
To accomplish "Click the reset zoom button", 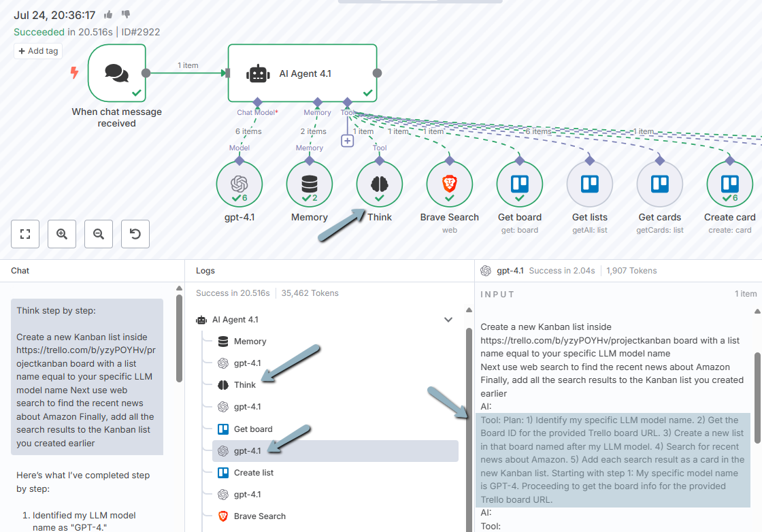I will click(x=135, y=234).
